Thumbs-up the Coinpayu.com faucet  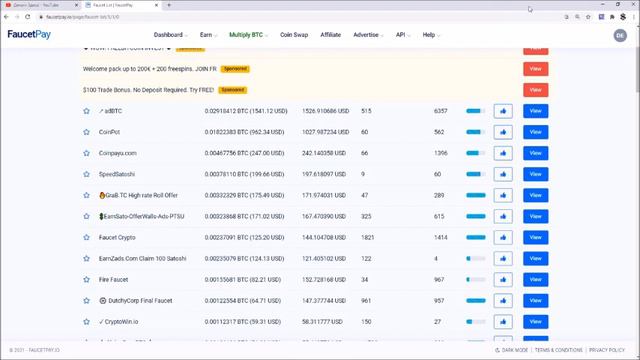[x=503, y=153]
